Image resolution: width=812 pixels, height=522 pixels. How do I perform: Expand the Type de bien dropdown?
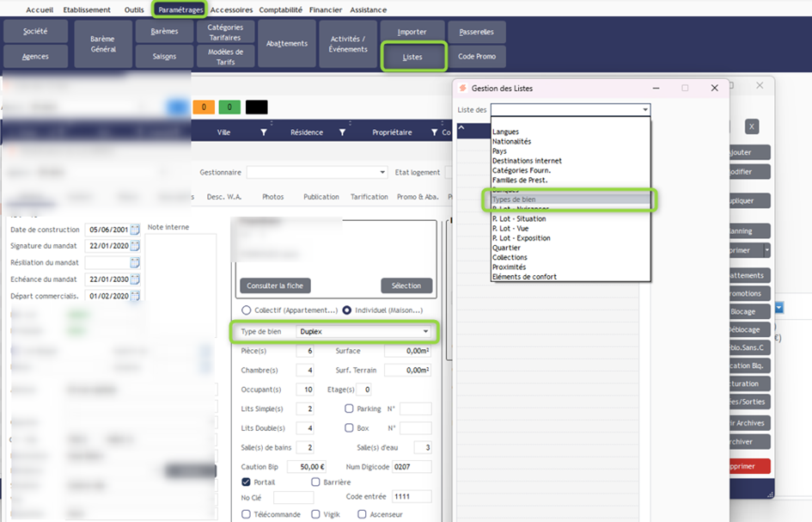pos(424,331)
